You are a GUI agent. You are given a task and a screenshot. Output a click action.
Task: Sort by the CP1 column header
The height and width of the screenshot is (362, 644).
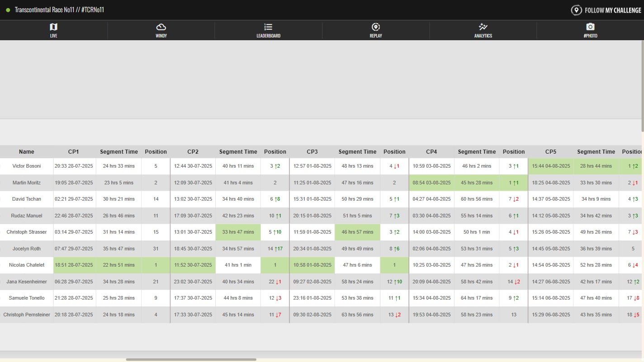pyautogui.click(x=74, y=152)
